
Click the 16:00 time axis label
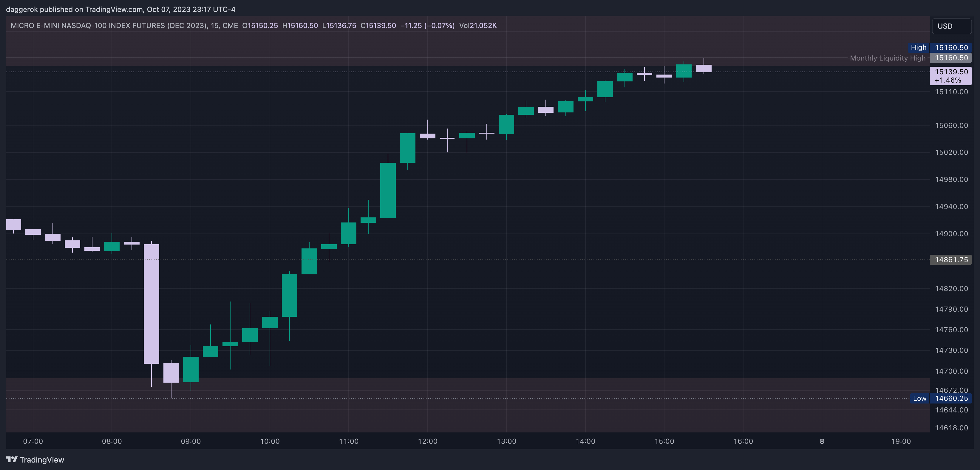tap(743, 441)
